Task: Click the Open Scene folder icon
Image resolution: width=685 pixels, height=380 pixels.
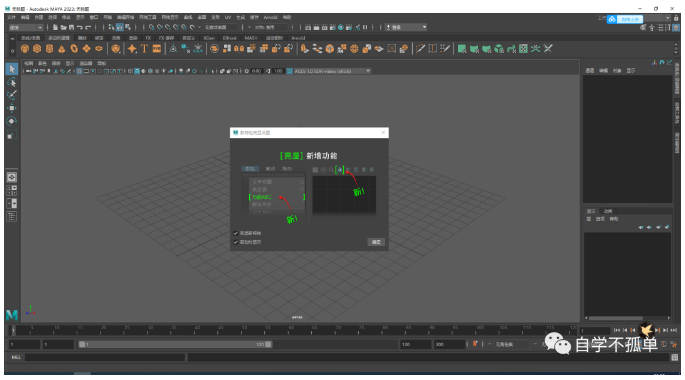Action: pyautogui.click(x=63, y=27)
